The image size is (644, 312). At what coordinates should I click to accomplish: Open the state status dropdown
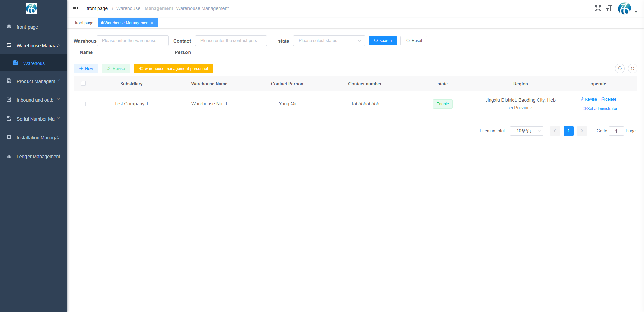coord(329,41)
